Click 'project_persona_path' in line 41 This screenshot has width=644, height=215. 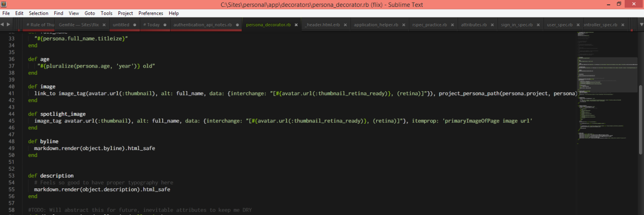469,93
